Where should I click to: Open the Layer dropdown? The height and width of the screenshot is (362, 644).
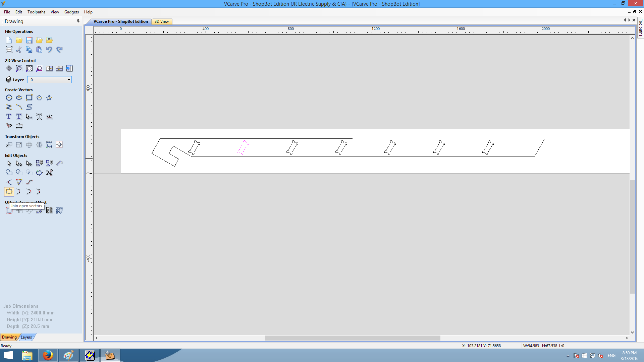tap(49, 80)
